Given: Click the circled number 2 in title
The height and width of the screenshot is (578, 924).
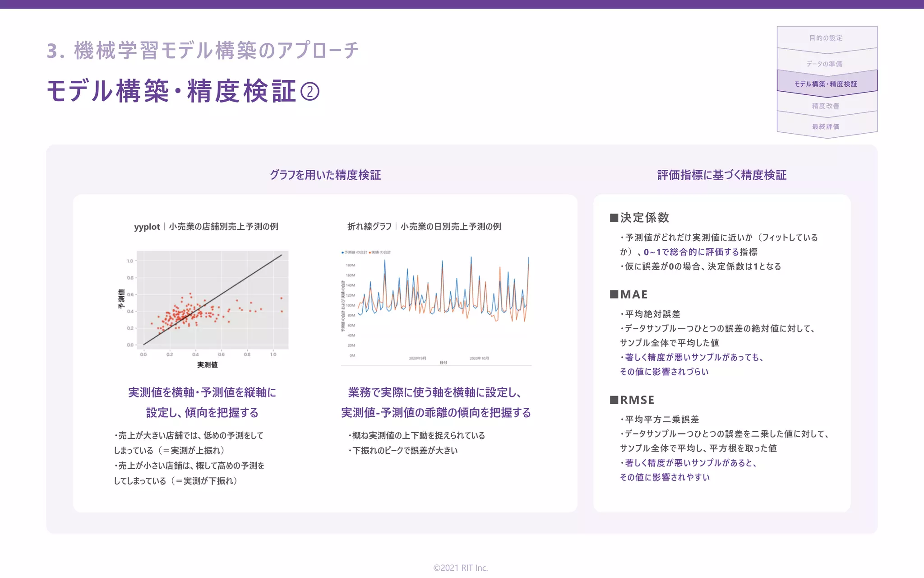Looking at the screenshot, I should 310,92.
